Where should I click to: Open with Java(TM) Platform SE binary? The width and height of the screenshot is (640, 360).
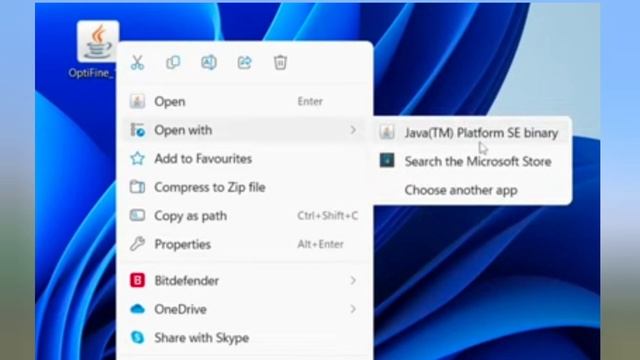[x=472, y=133]
